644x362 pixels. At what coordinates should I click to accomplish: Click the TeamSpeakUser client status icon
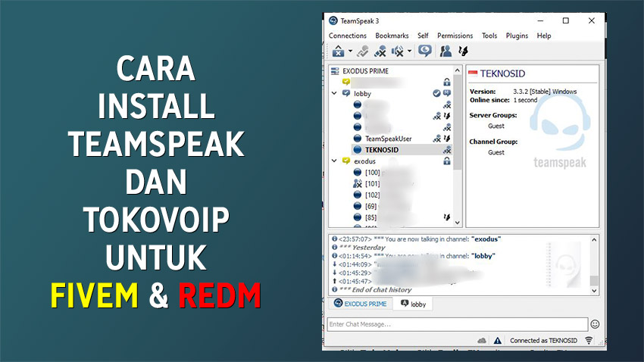pos(358,139)
